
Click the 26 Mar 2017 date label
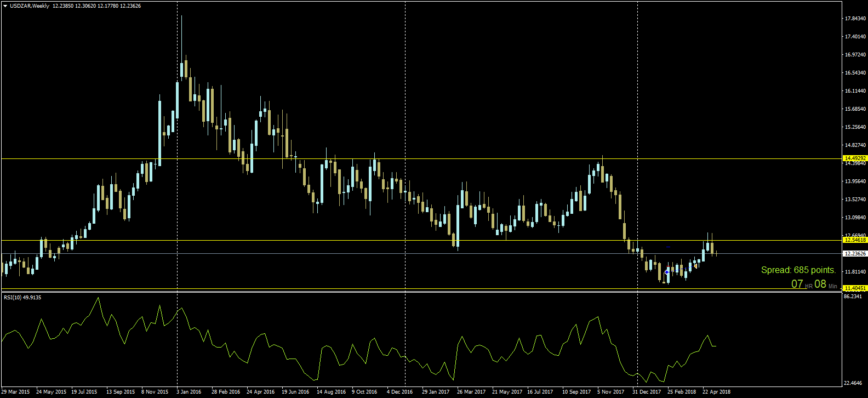coord(471,392)
